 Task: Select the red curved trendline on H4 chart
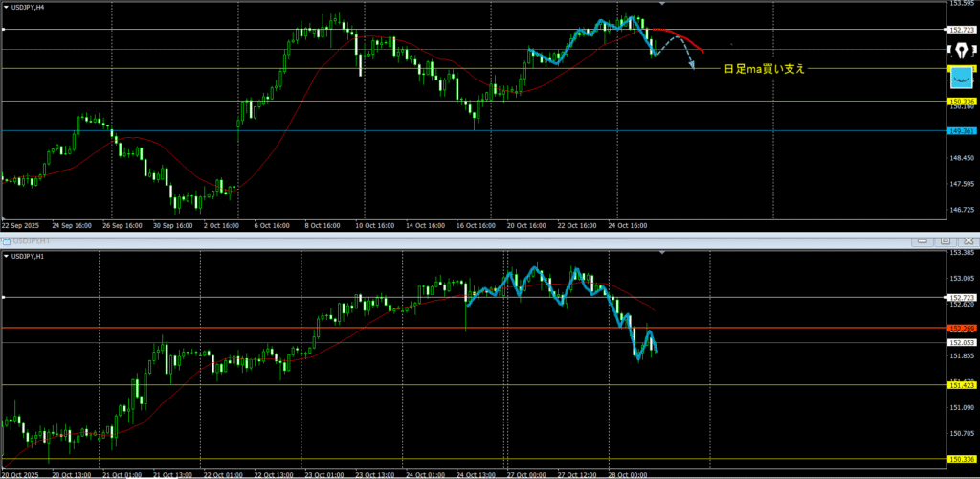click(687, 39)
